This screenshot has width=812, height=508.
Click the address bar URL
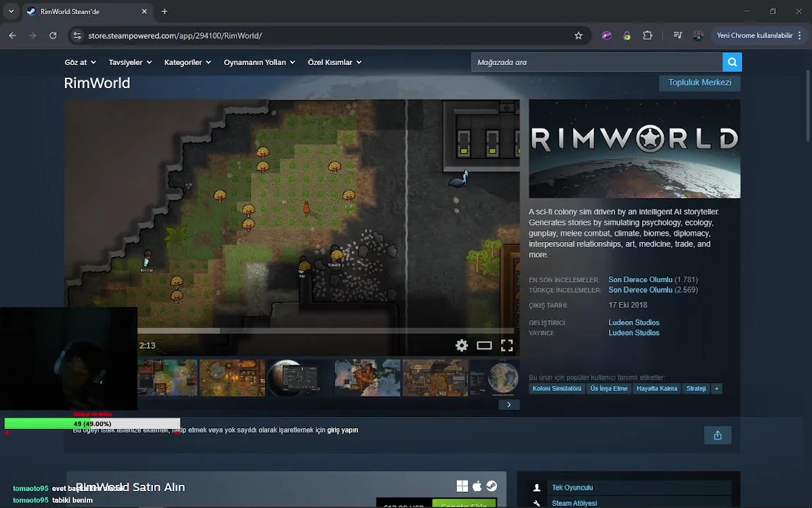pyautogui.click(x=175, y=36)
